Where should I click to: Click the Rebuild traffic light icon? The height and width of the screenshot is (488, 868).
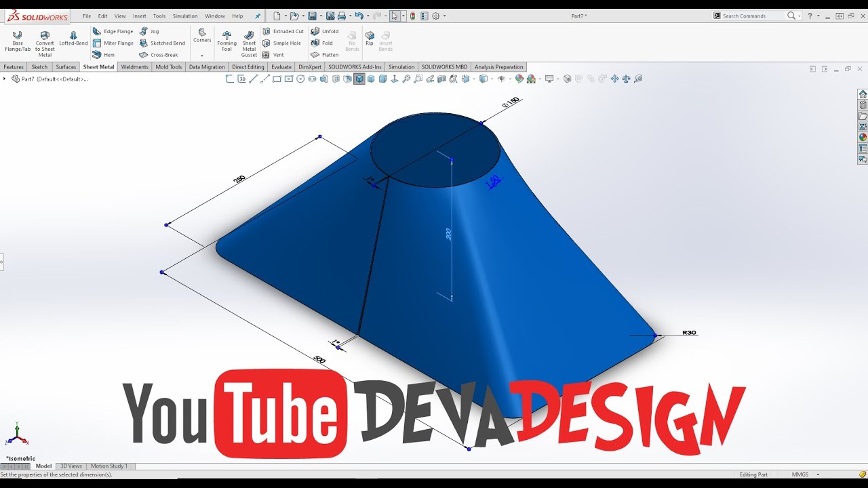tap(413, 16)
